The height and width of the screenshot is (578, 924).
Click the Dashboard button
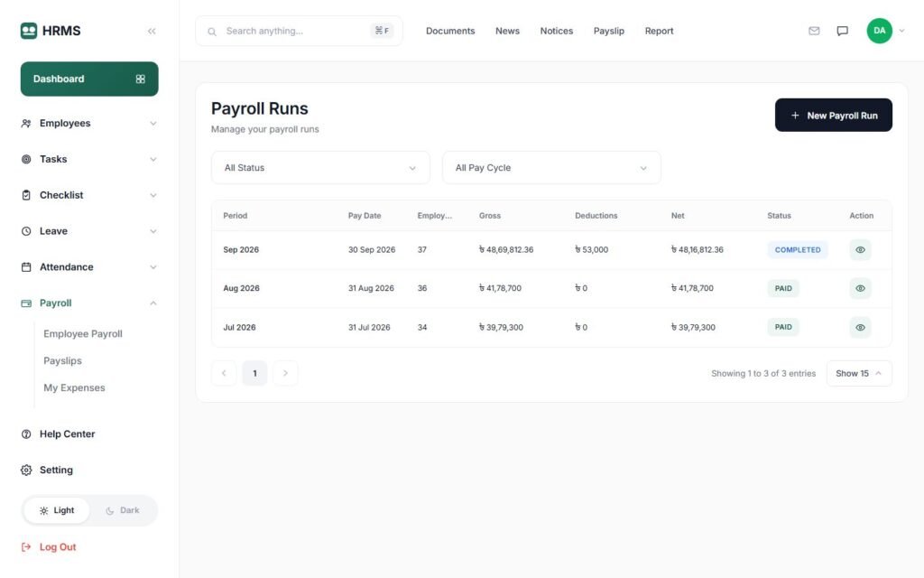click(89, 79)
